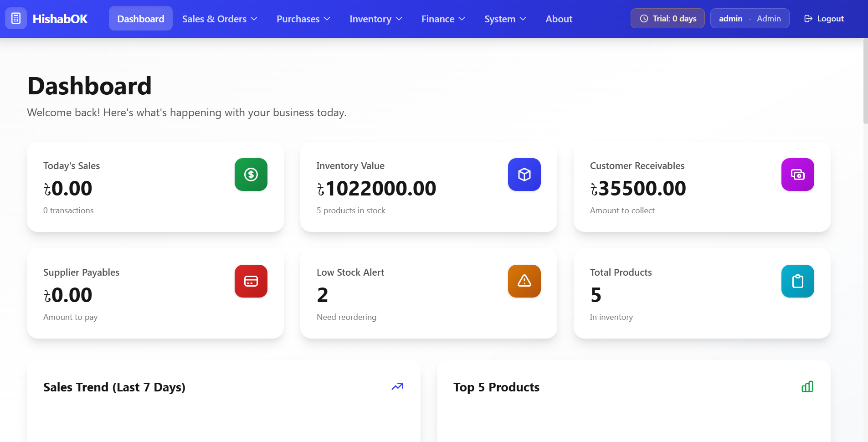Click the teal clipboard Total Products icon
This screenshot has width=868, height=442.
tap(798, 281)
